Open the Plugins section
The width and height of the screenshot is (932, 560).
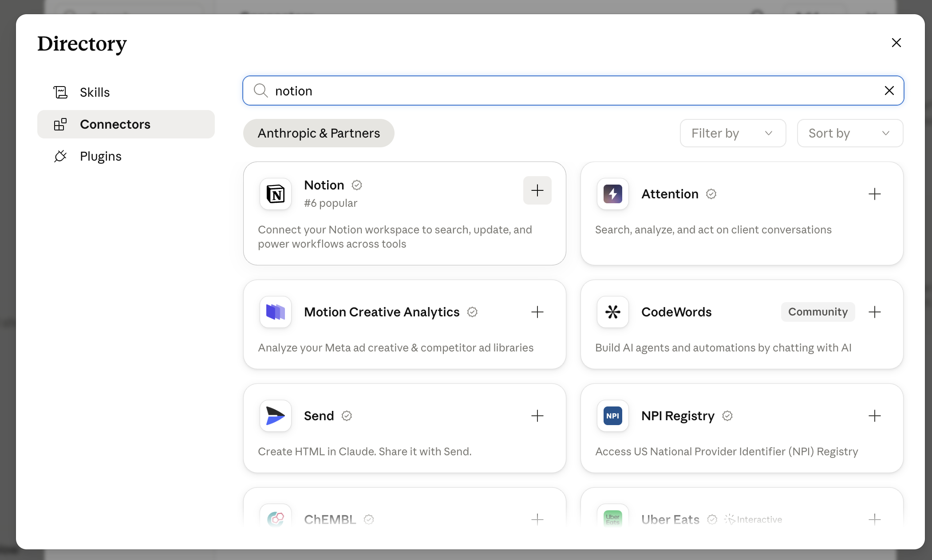coord(126,156)
